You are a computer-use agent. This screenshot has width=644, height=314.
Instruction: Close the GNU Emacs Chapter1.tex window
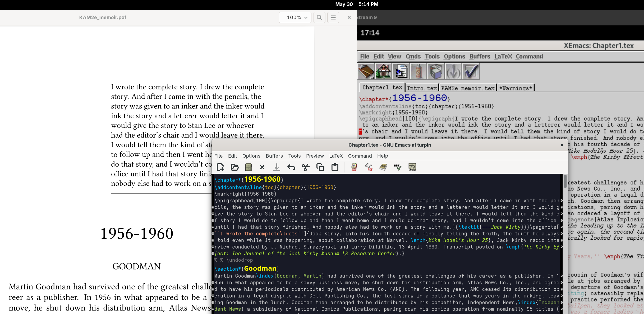pyautogui.click(x=562, y=145)
